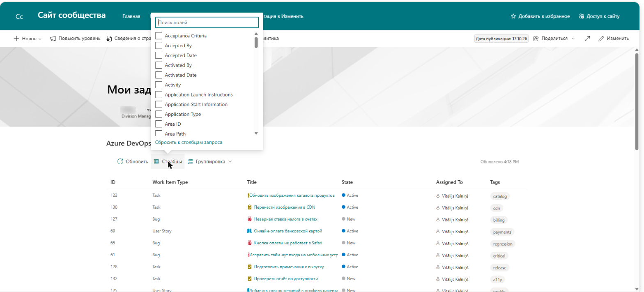
Task: Tick the Accepted By checkbox
Action: (x=159, y=46)
